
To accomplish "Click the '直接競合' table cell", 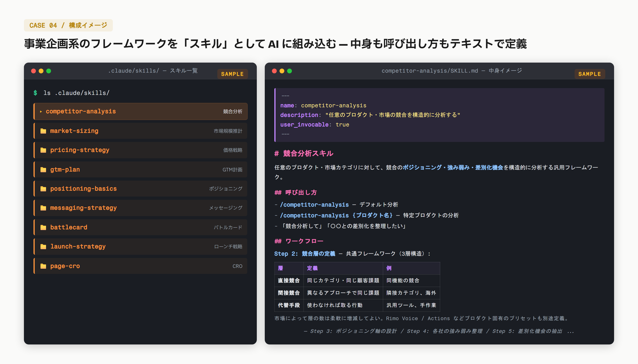I will click(x=289, y=281).
